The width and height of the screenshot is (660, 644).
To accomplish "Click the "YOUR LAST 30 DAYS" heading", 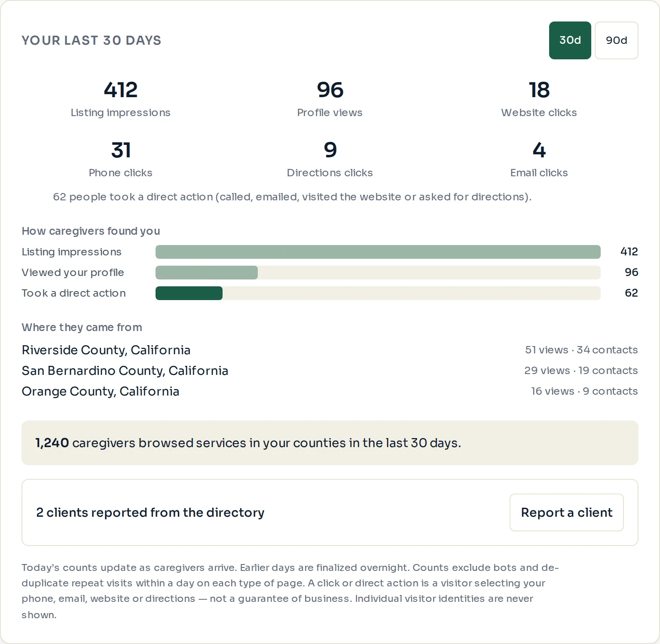I will point(92,40).
